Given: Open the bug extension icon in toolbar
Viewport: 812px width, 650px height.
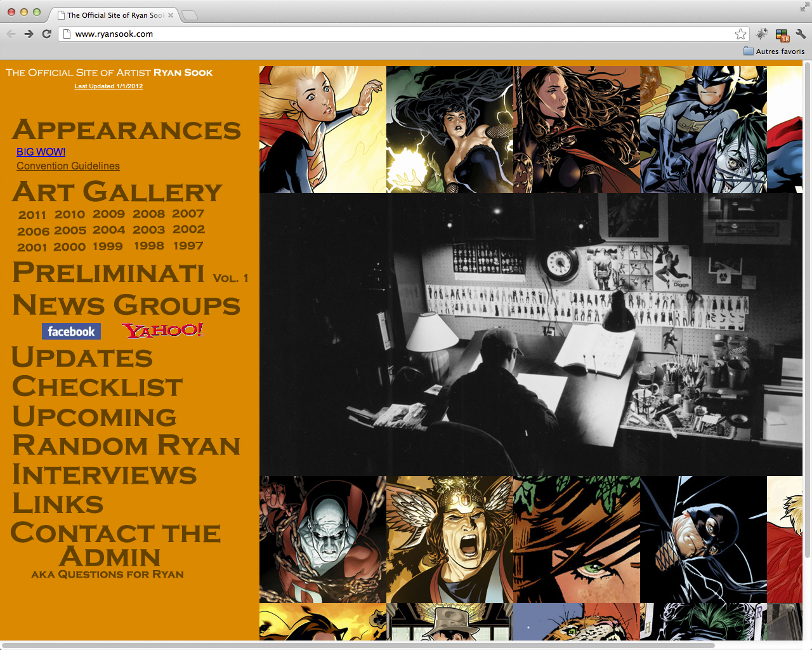Looking at the screenshot, I should pos(762,34).
